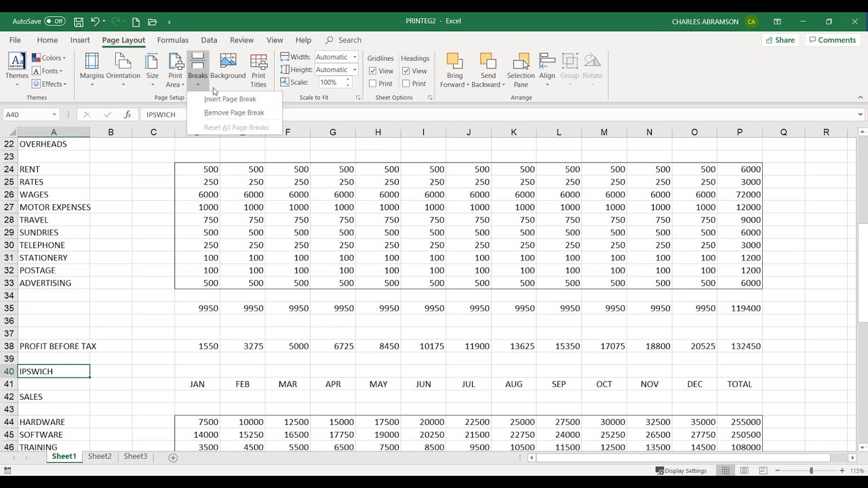Switch to Page Break Preview view
868x488 pixels.
point(763,470)
